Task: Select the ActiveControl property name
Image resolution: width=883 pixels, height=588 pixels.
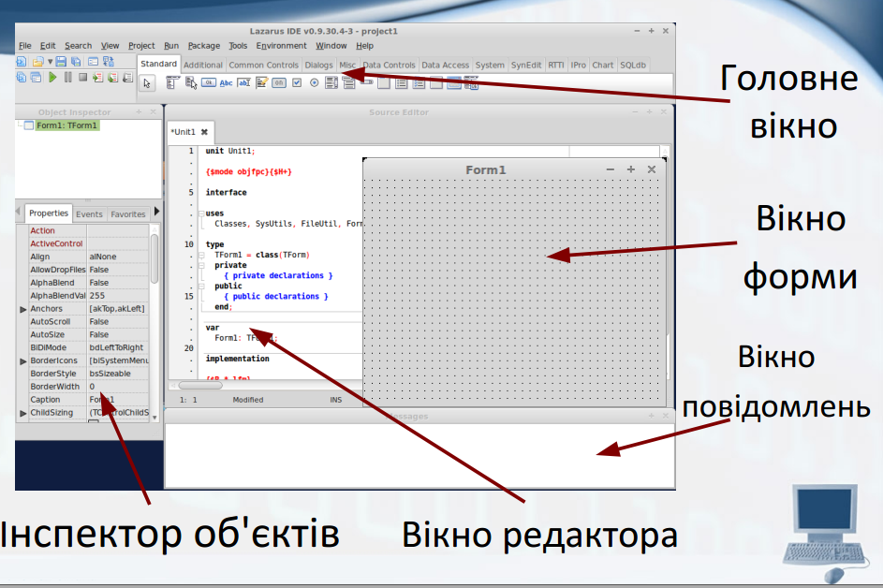Action: pos(56,243)
